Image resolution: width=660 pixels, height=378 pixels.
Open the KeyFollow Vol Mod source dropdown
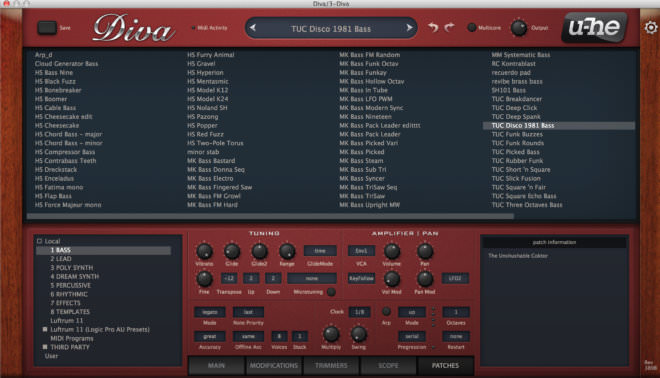point(361,278)
